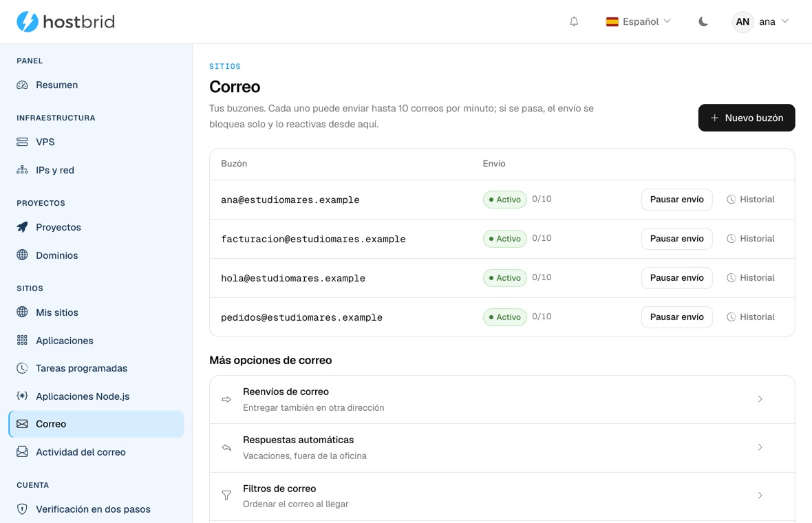Screen dimensions: 812x523
Task: Click the Reenvíos de correo arrow icon
Action: (x=226, y=399)
